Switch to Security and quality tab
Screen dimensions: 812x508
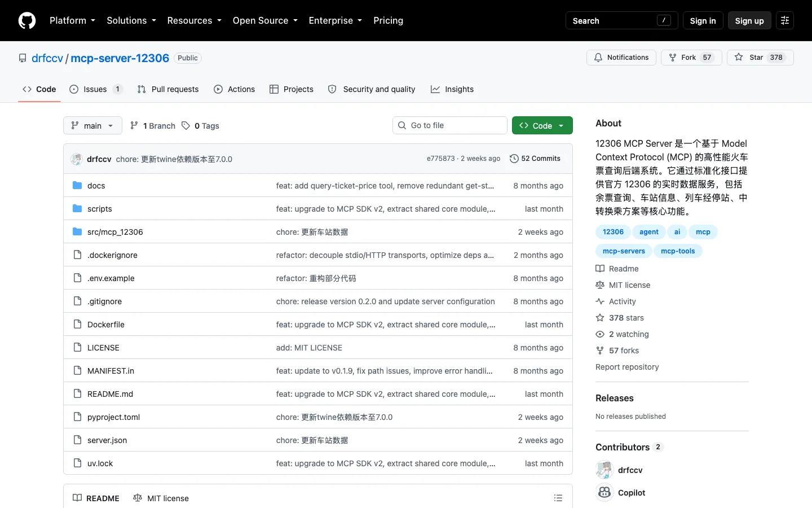[x=372, y=89]
